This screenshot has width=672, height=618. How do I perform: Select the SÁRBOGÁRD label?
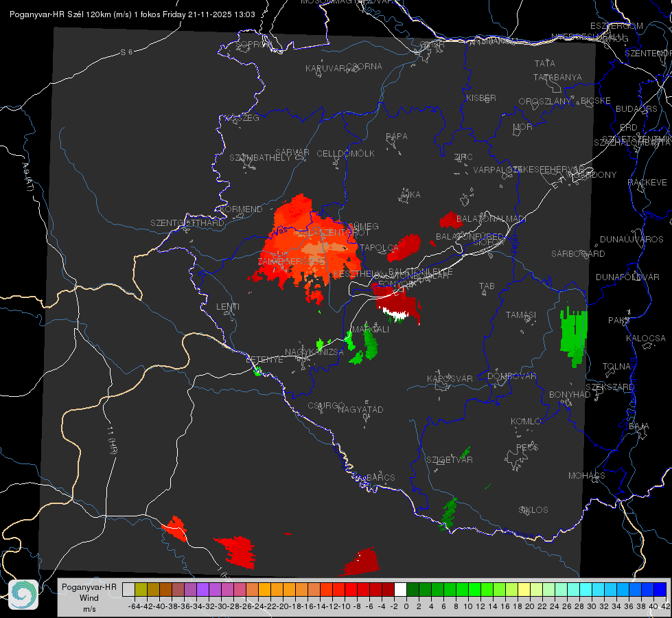[x=578, y=254]
